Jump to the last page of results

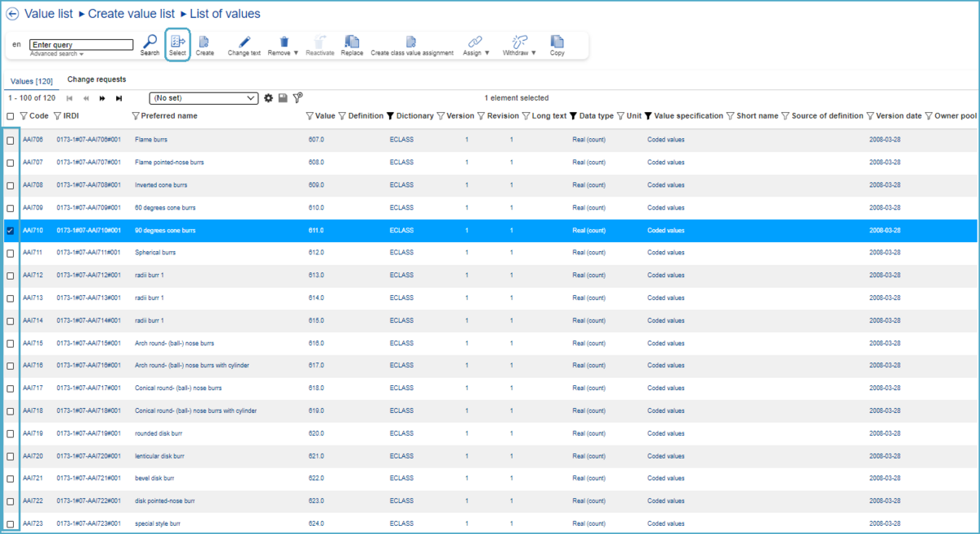119,98
